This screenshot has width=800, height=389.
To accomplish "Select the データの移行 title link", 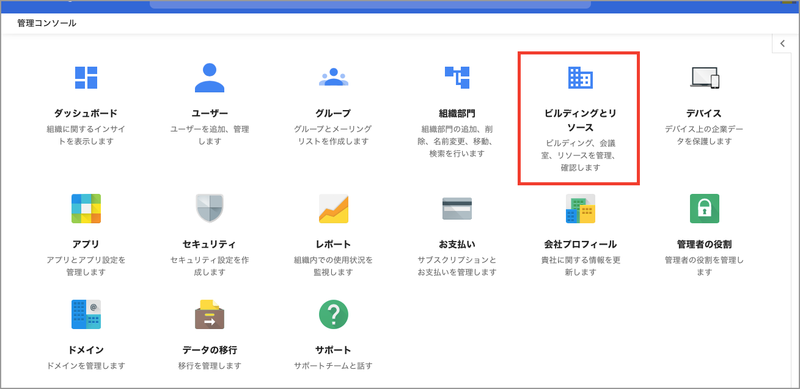I will [x=210, y=350].
